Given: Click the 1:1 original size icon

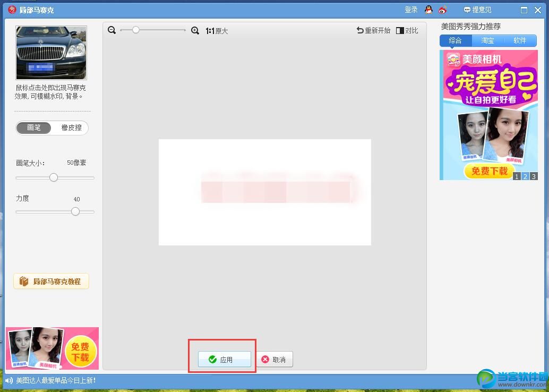Looking at the screenshot, I should tap(210, 31).
